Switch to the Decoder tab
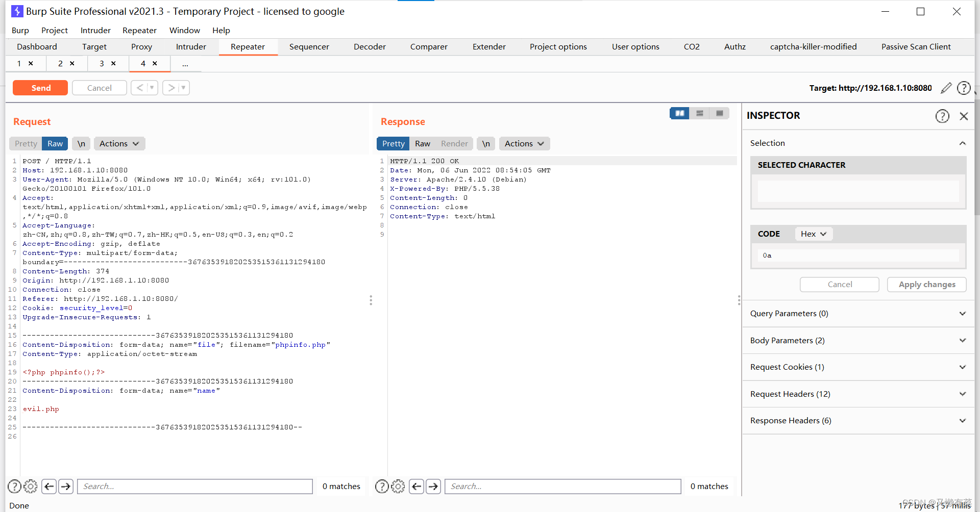980x512 pixels. [x=370, y=46]
